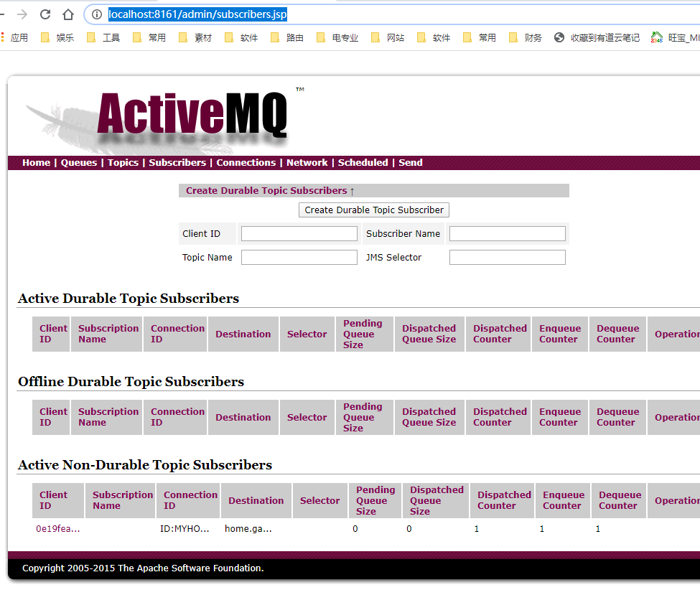The image size is (700, 595).
Task: Click the browser reload icon
Action: point(45,14)
